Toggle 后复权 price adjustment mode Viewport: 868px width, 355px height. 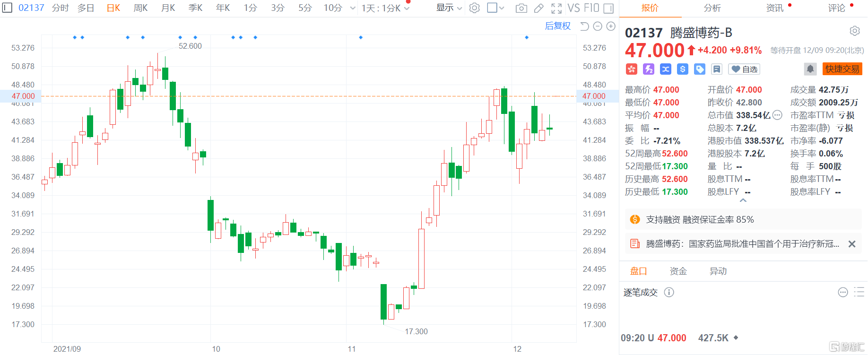tap(558, 26)
